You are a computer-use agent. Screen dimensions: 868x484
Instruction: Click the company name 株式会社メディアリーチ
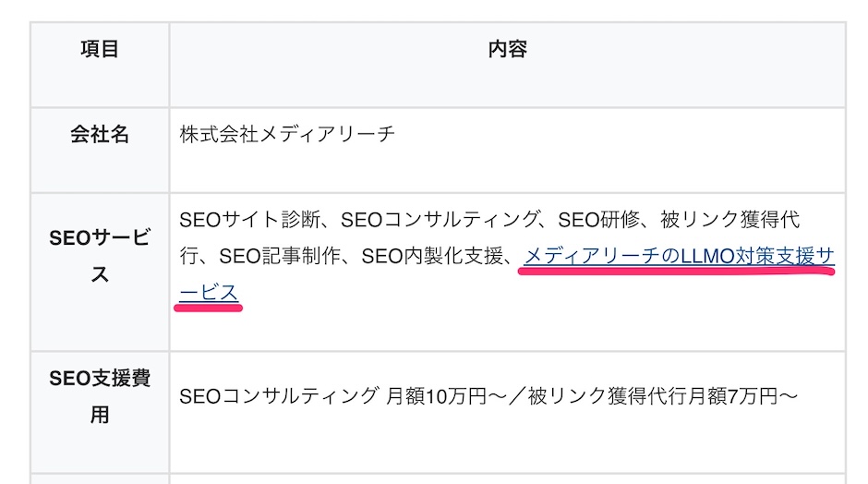(287, 134)
